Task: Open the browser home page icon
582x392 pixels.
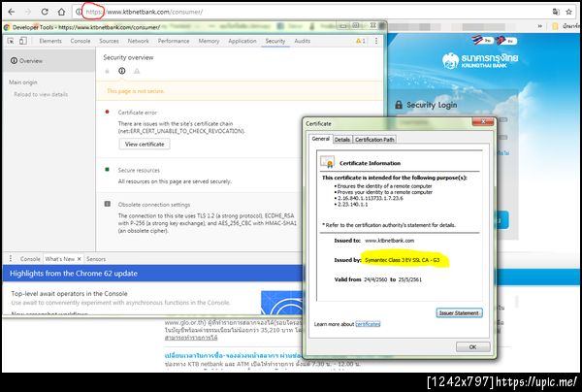Action: (x=61, y=12)
